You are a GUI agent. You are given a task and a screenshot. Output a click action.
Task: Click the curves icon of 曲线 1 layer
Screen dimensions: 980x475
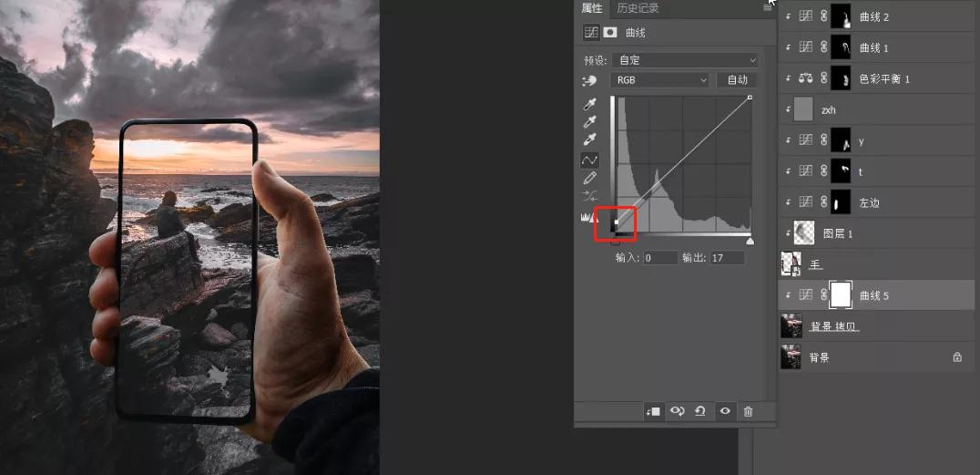pos(806,47)
